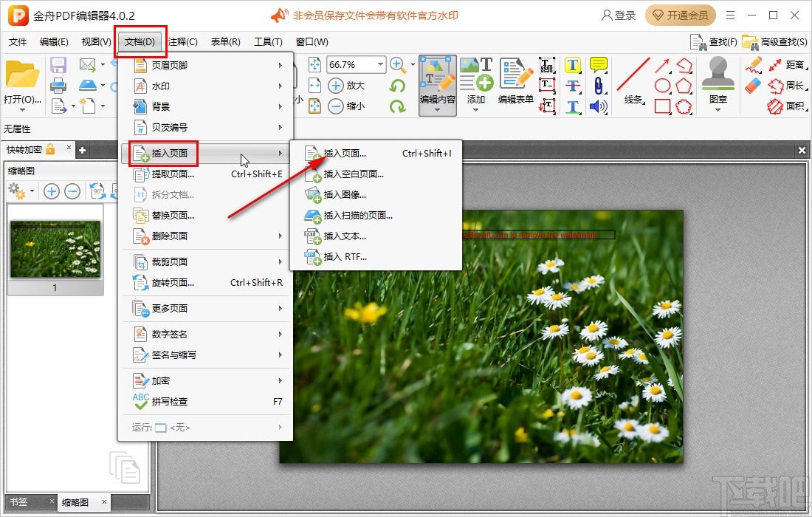Zoom in thumbnails with plus icon
The height and width of the screenshot is (517, 812).
coord(51,192)
